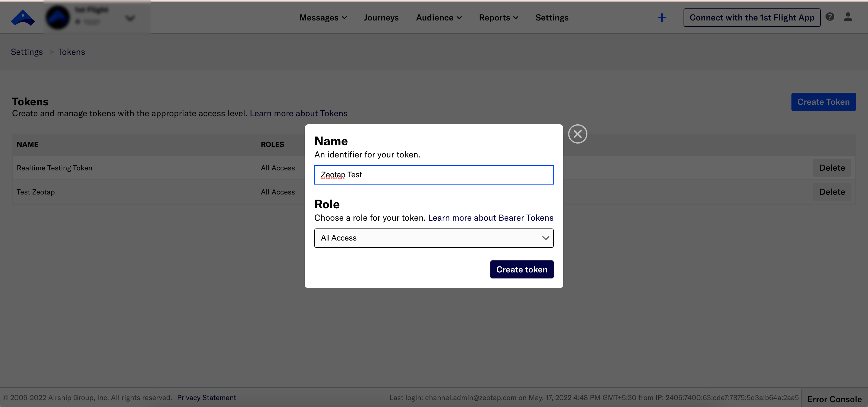
Task: Expand the project switcher chevron
Action: 130,18
